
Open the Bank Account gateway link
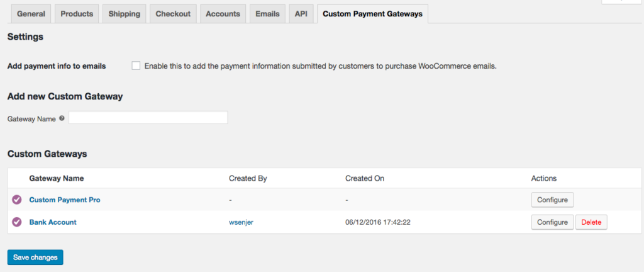tap(53, 222)
